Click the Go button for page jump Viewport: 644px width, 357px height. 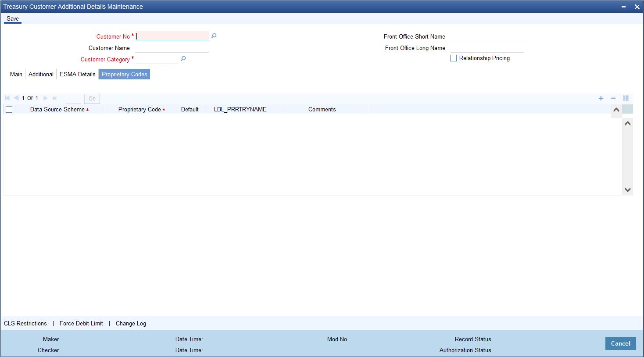[92, 99]
